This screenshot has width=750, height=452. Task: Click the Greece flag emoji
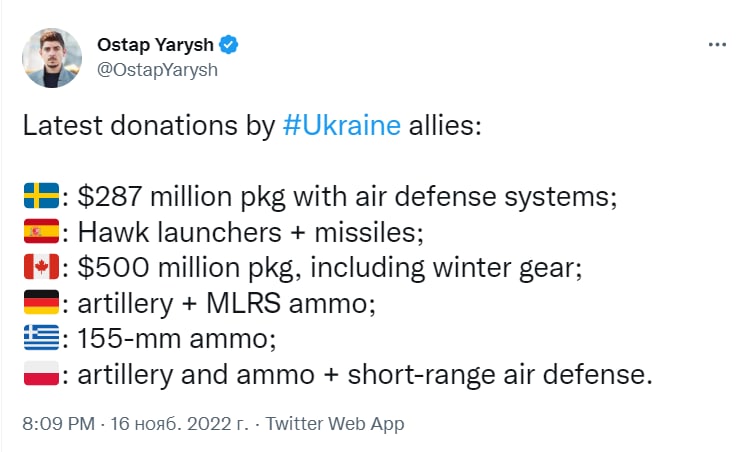coord(40,340)
